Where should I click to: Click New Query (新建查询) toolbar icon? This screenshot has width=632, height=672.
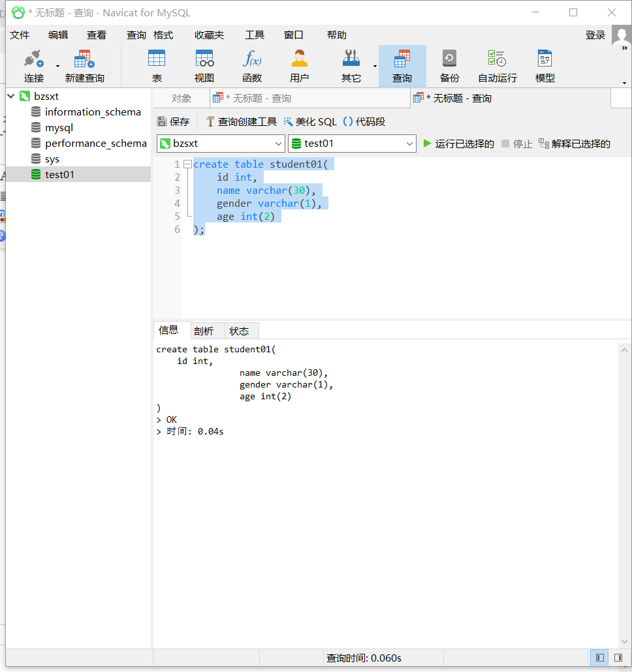84,59
